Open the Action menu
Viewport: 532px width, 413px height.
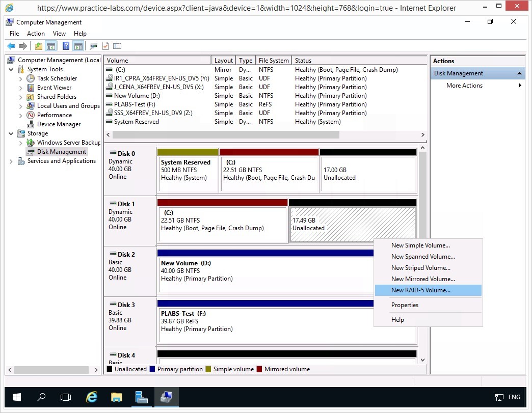[x=36, y=34]
